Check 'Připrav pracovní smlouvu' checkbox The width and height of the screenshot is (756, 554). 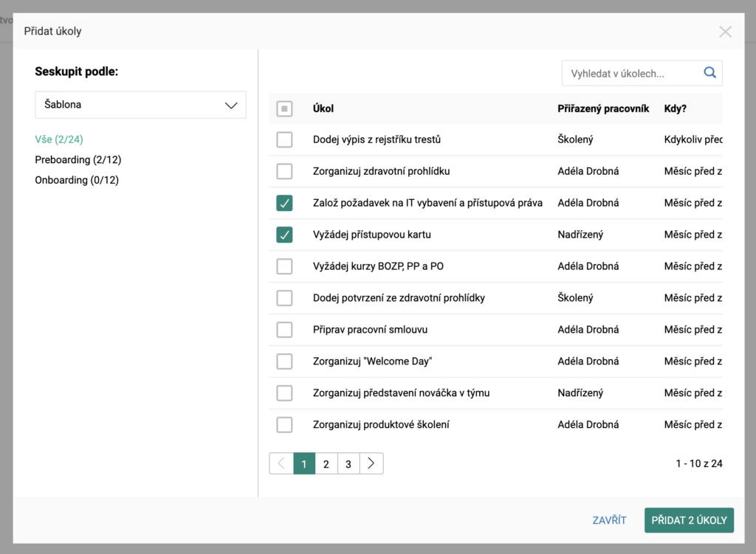coord(284,330)
